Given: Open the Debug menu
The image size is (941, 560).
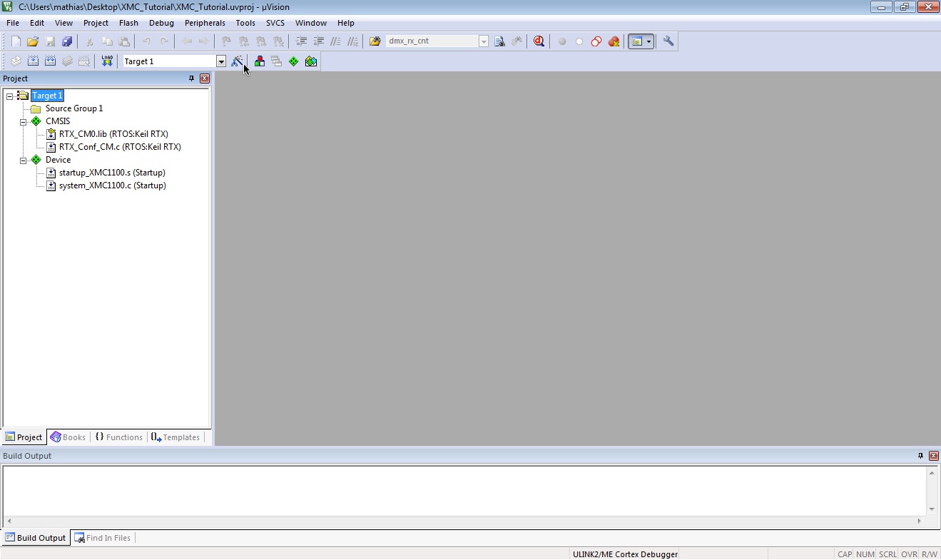Looking at the screenshot, I should (x=161, y=23).
